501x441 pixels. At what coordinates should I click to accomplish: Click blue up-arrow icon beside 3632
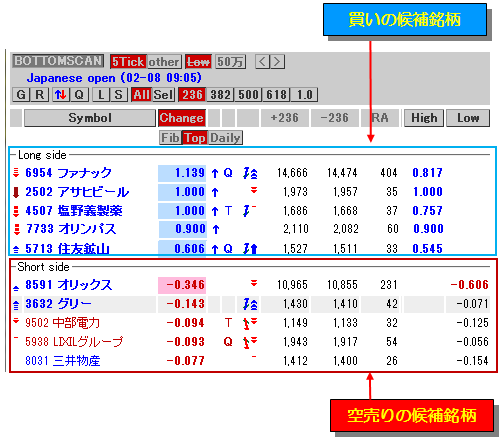[16, 305]
